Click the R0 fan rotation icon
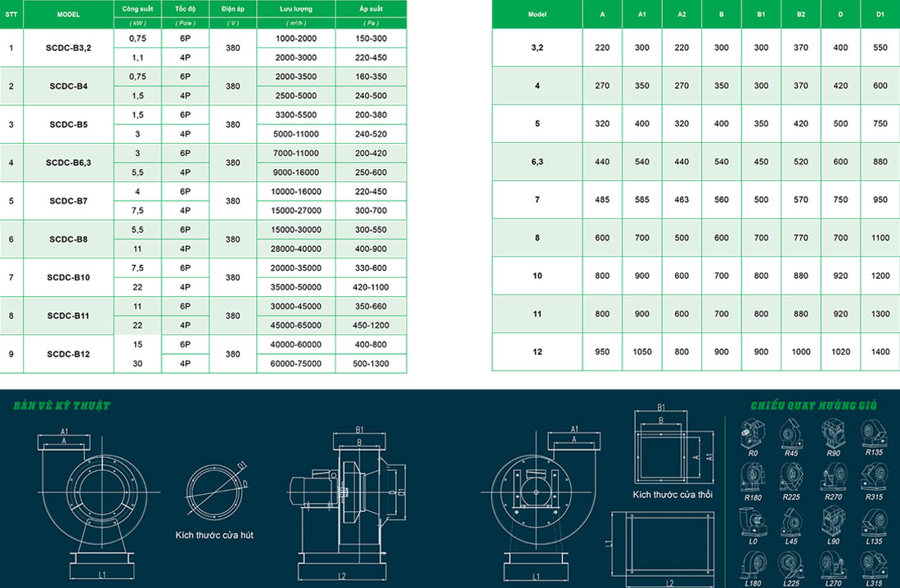900x588 pixels. [753, 434]
